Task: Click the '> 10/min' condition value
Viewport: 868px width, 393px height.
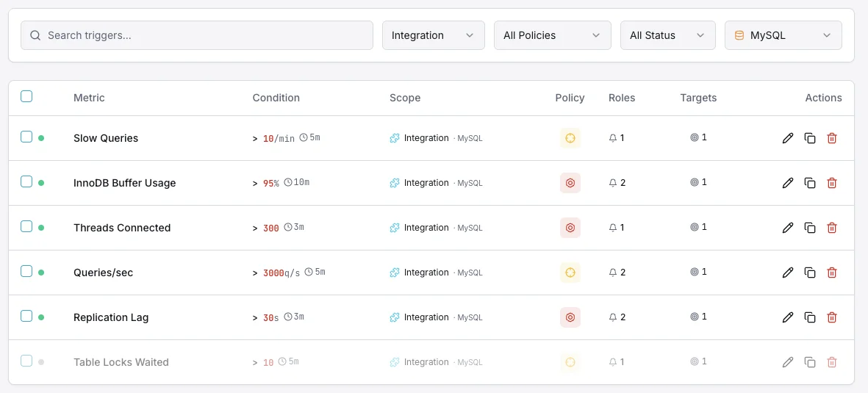Action: pos(273,139)
